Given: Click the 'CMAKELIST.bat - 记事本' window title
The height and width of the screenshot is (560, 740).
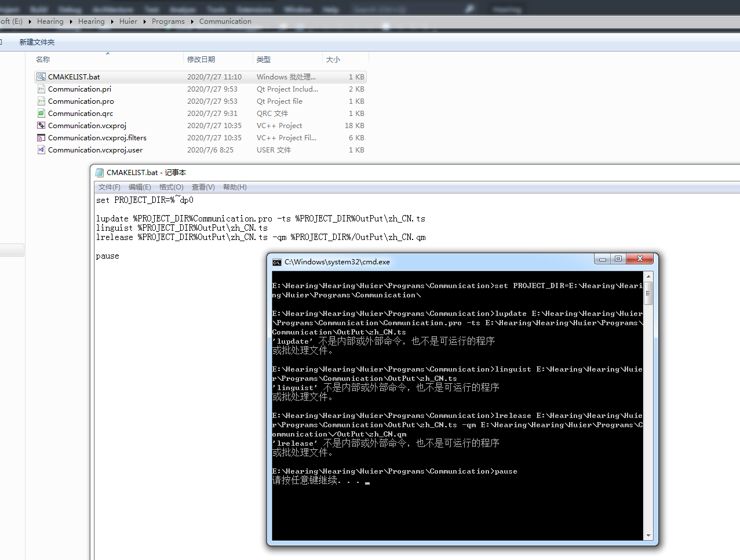Looking at the screenshot, I should pyautogui.click(x=146, y=172).
